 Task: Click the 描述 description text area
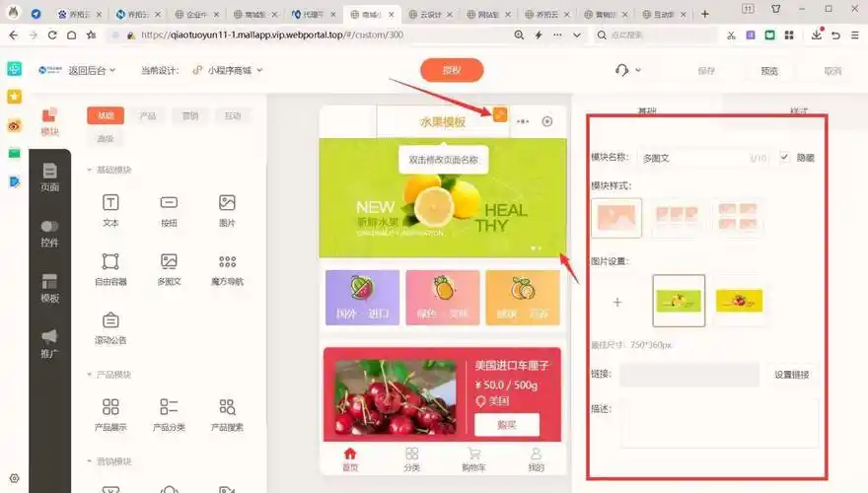[719, 423]
